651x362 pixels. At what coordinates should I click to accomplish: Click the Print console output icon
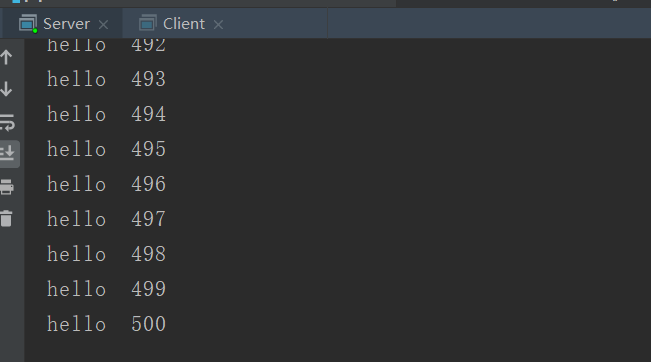click(x=7, y=187)
